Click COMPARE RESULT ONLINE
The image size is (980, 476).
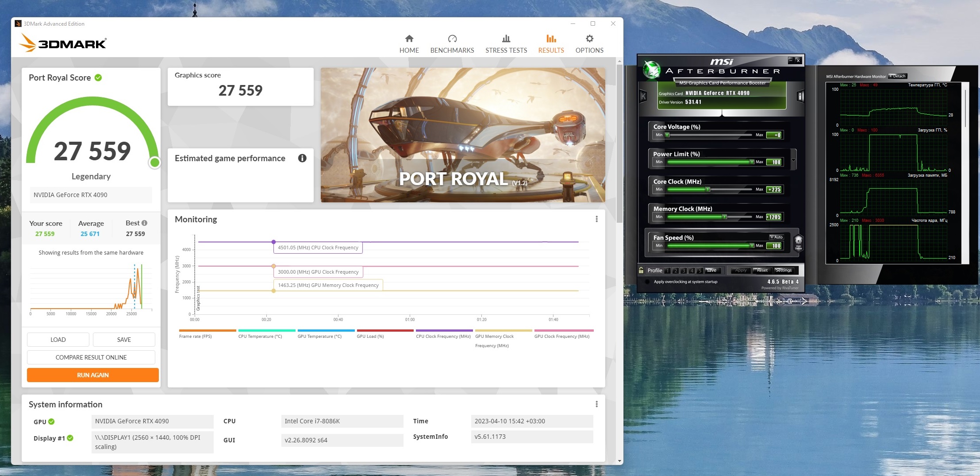[x=91, y=357]
